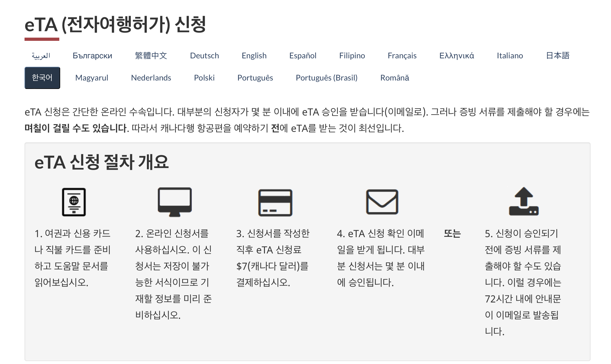The width and height of the screenshot is (611, 364).
Task: Open the Deutsch language version
Action: point(204,56)
